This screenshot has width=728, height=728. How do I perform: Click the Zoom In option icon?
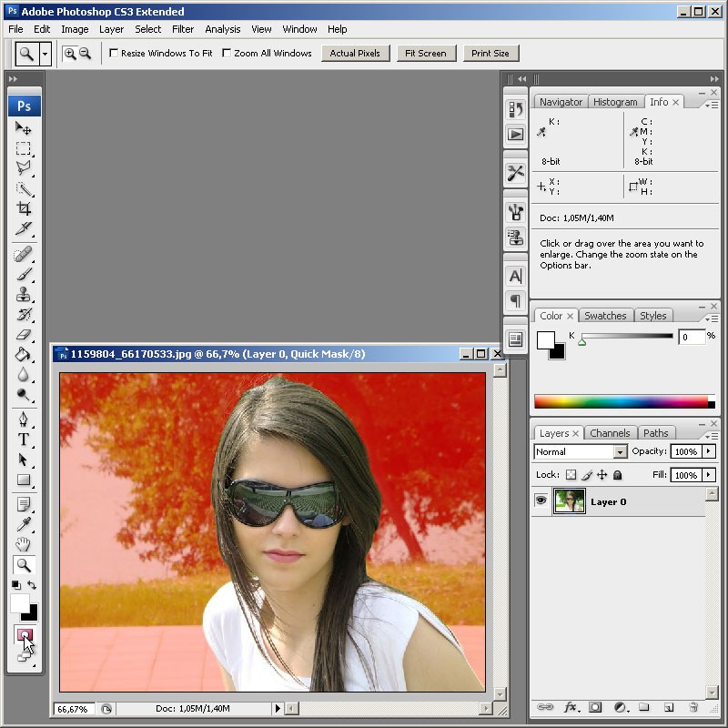[x=70, y=54]
